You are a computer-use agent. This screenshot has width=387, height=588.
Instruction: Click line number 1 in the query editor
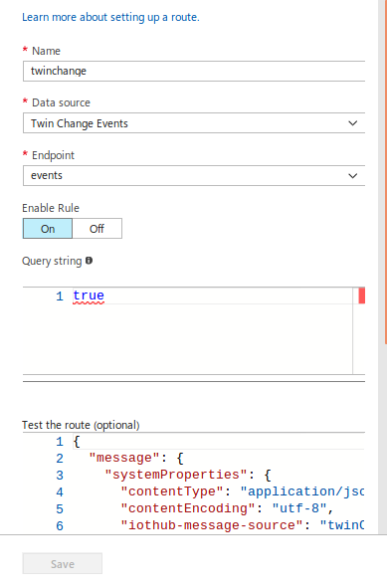coord(60,296)
